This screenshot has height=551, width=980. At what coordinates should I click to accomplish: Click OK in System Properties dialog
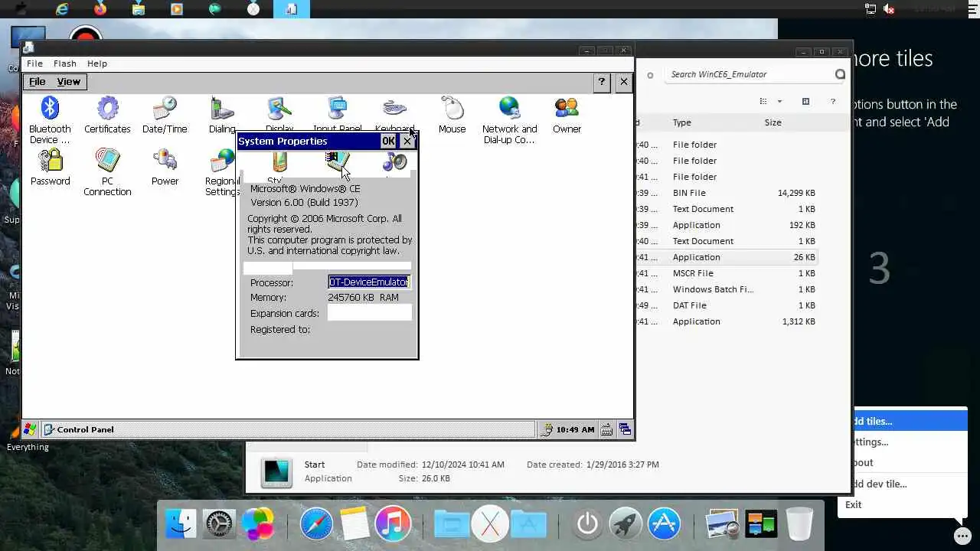click(x=388, y=141)
